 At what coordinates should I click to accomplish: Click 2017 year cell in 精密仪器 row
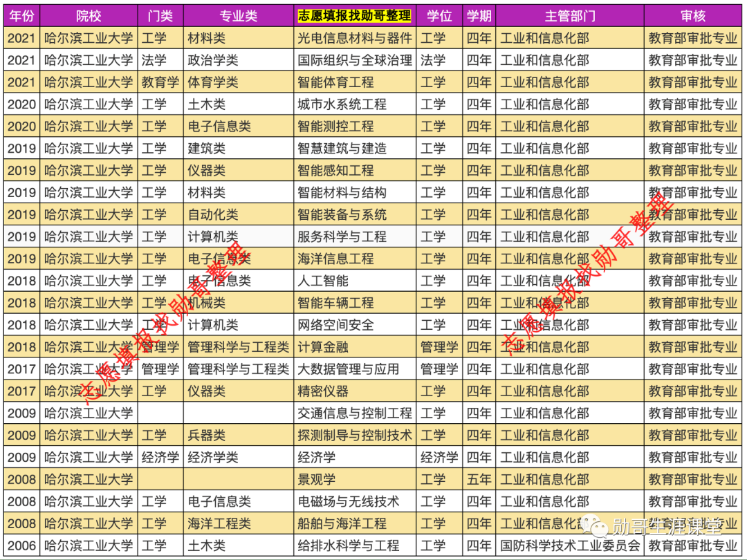pos(22,391)
